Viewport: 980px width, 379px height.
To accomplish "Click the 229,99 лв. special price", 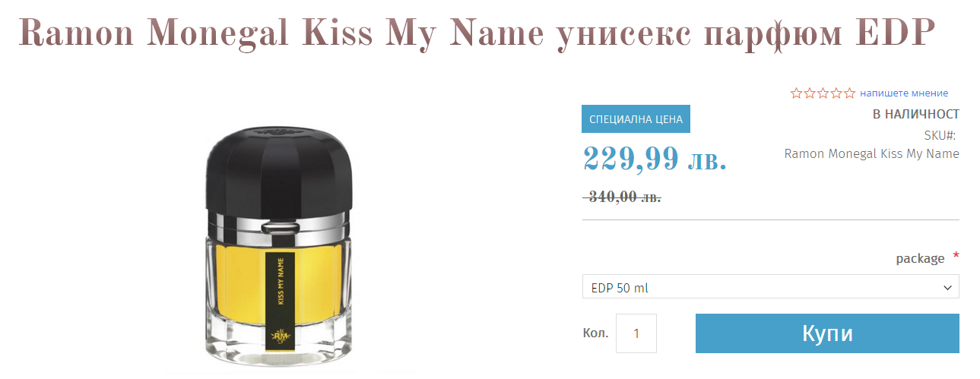I will pyautogui.click(x=655, y=159).
